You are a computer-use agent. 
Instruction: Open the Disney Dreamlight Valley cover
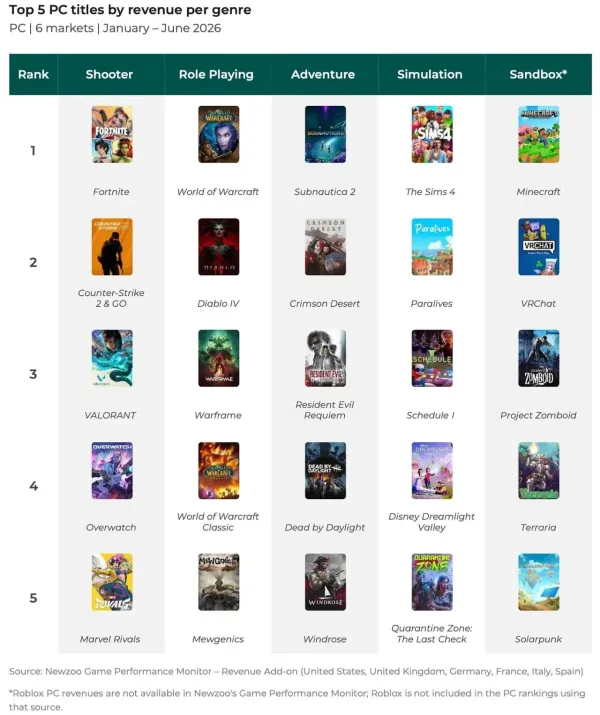(x=432, y=471)
